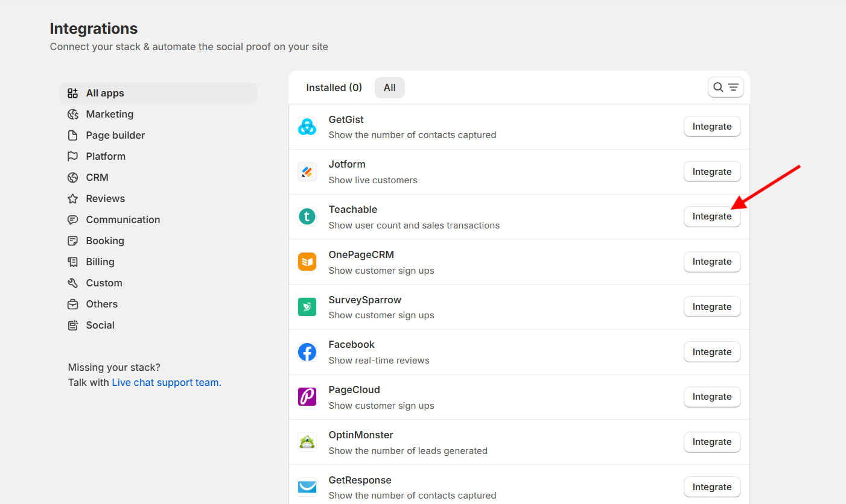The width and height of the screenshot is (846, 504).
Task: Click the 'Show live customers' description
Action: (x=373, y=180)
